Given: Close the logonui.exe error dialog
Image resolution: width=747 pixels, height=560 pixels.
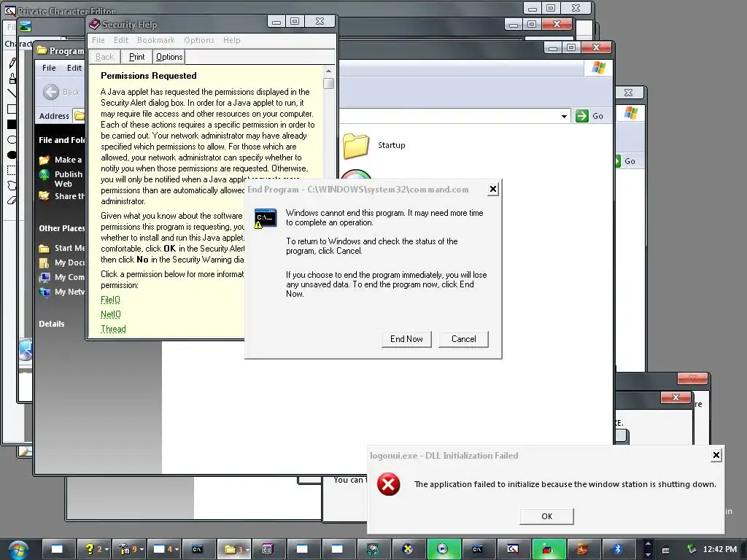Looking at the screenshot, I should (x=716, y=455).
